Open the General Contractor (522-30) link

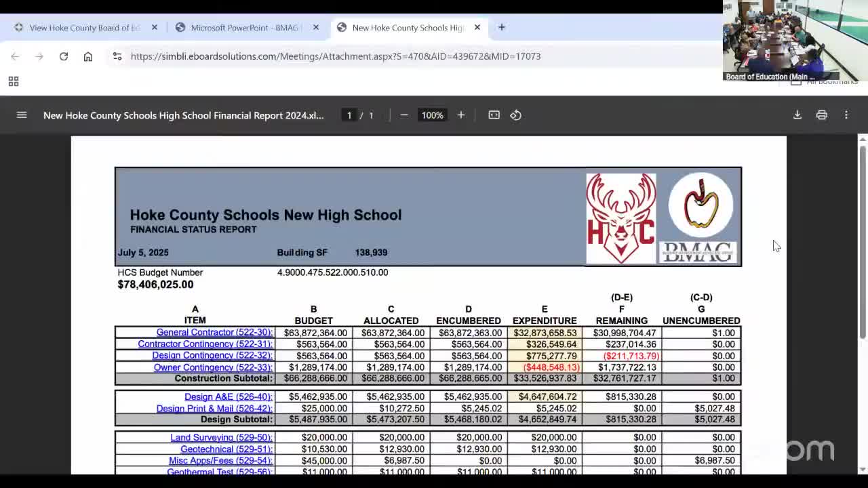[x=214, y=332]
